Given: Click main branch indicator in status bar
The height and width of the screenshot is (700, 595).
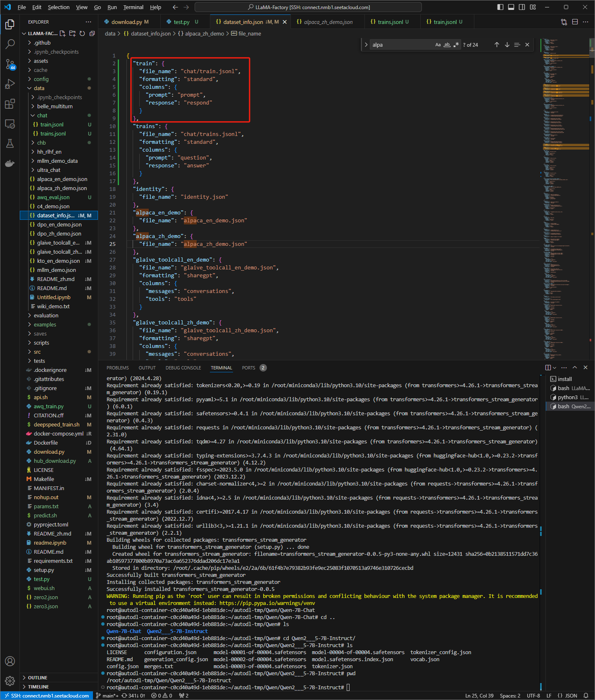Looking at the screenshot, I should 107,695.
